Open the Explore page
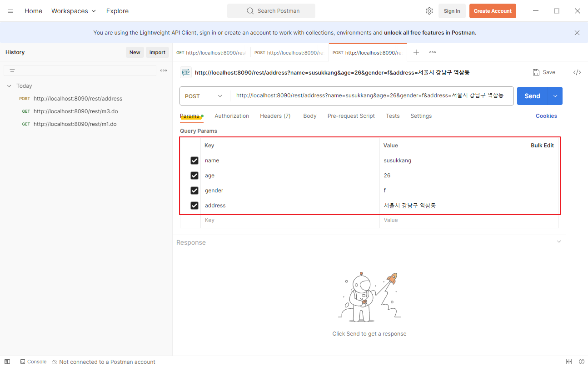This screenshot has height=367, width=588. coord(117,11)
